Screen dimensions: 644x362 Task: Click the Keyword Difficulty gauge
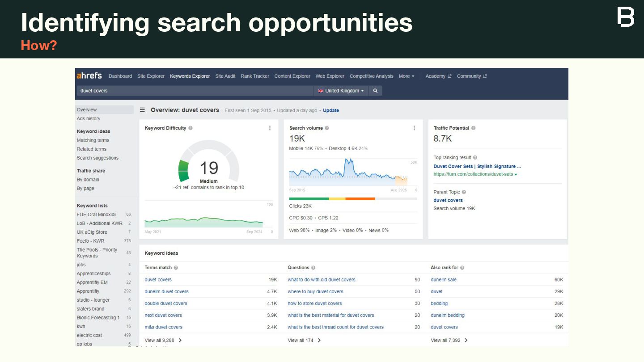tap(209, 161)
